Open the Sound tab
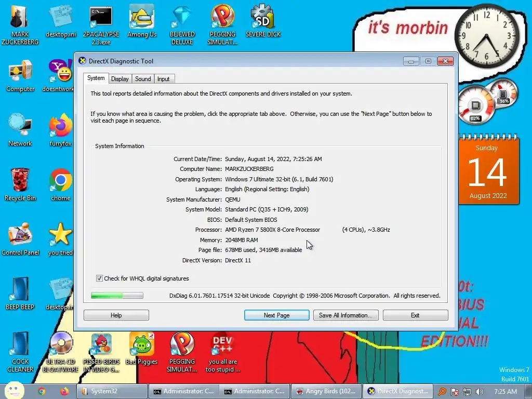The height and width of the screenshot is (399, 532). 143,79
